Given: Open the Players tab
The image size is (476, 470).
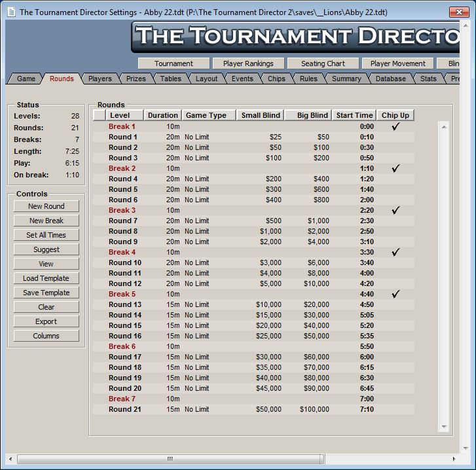Looking at the screenshot, I should click(100, 79).
